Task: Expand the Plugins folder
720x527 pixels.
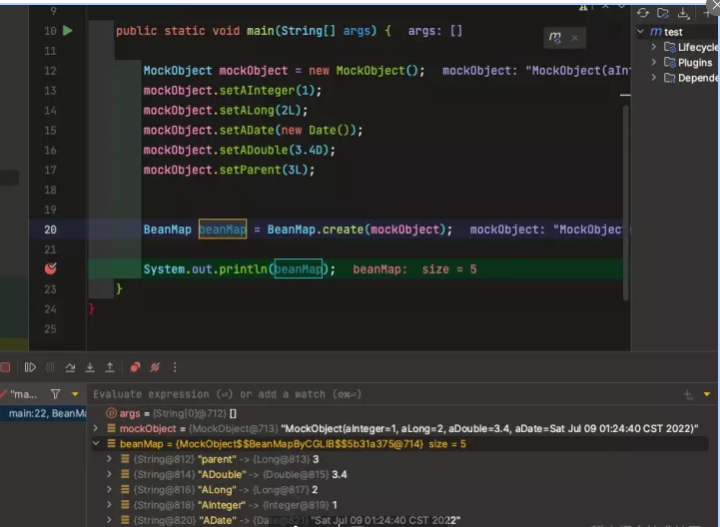Action: point(654,62)
